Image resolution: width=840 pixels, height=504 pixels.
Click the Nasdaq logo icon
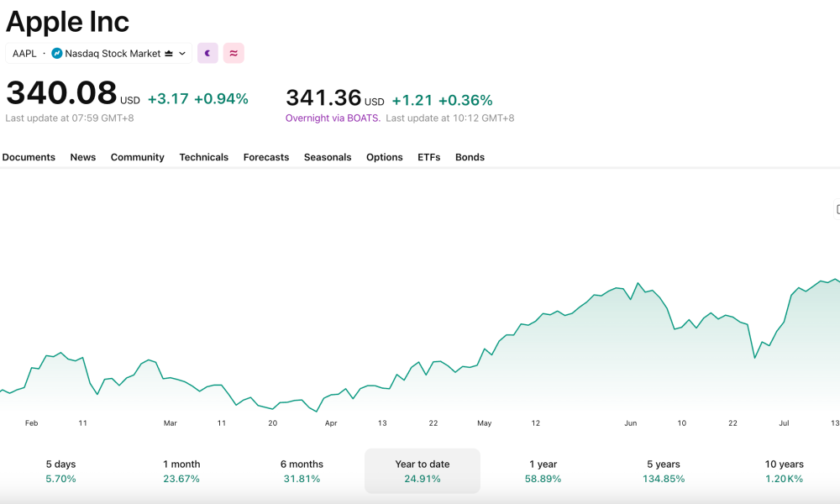(57, 53)
